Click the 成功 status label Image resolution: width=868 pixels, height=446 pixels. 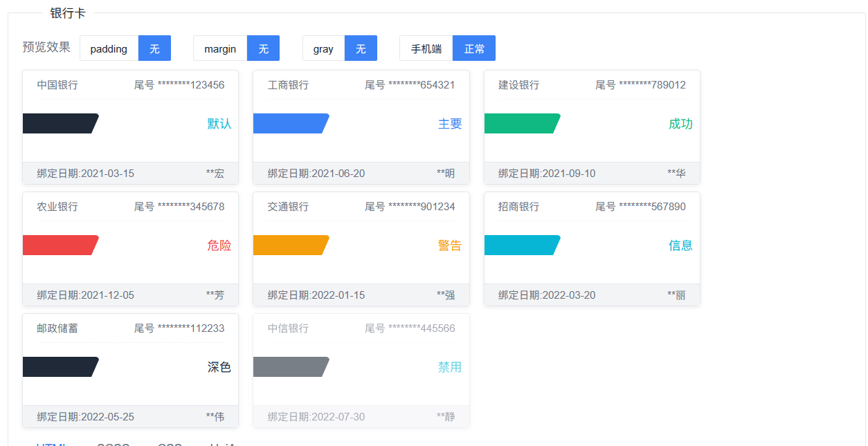point(680,124)
